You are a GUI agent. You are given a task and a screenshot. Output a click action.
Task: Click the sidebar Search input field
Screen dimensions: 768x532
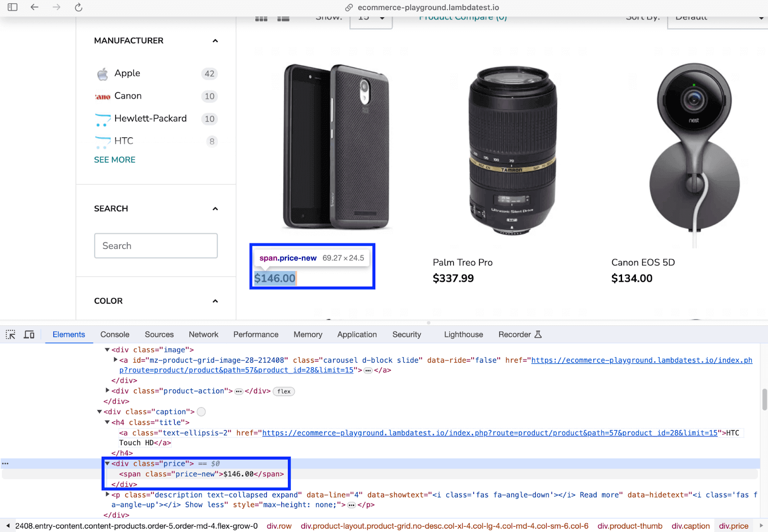(156, 246)
